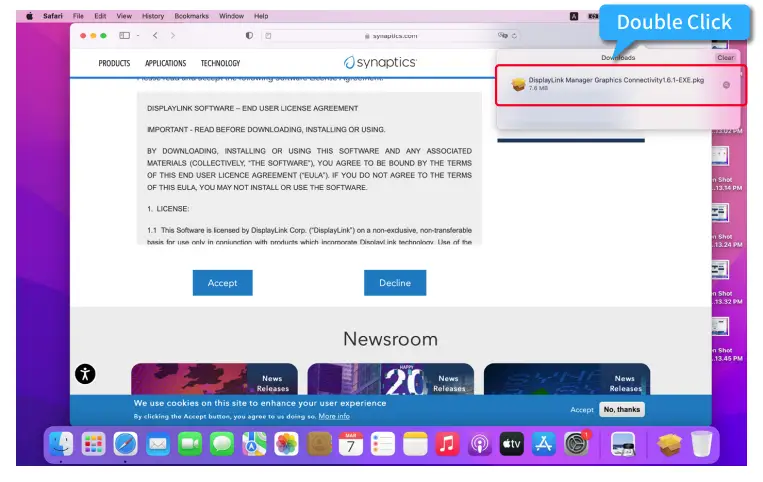Screen dimensions: 763x482
Task: Open the File menu
Action: point(78,16)
